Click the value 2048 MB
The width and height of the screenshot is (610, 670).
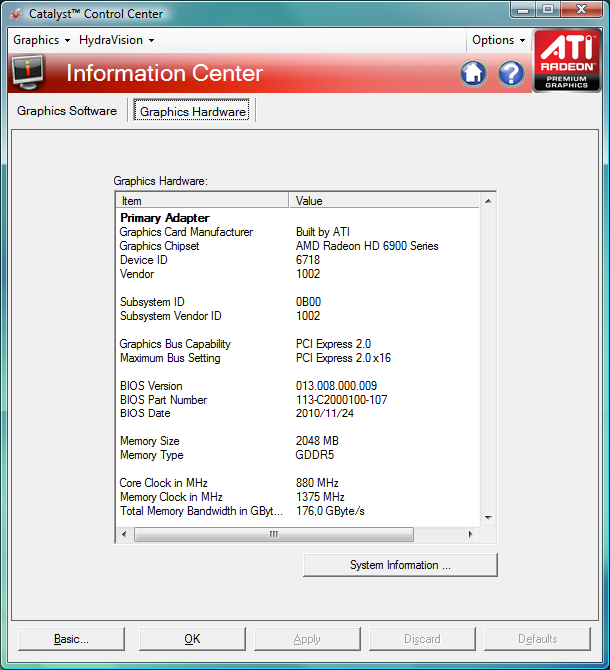[x=317, y=441]
